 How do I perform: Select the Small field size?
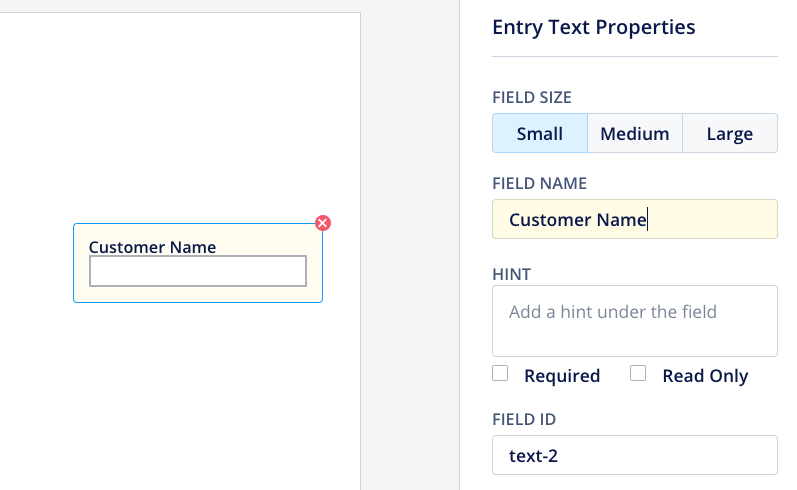[539, 133]
